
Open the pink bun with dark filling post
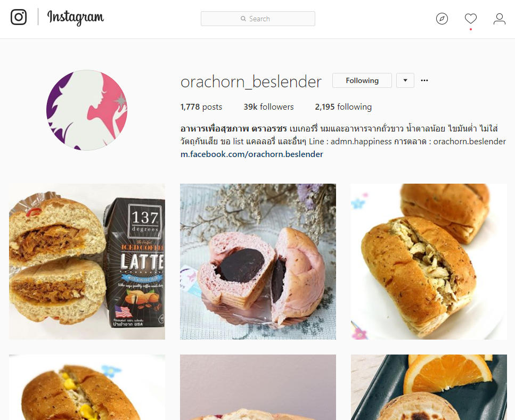[x=258, y=261]
